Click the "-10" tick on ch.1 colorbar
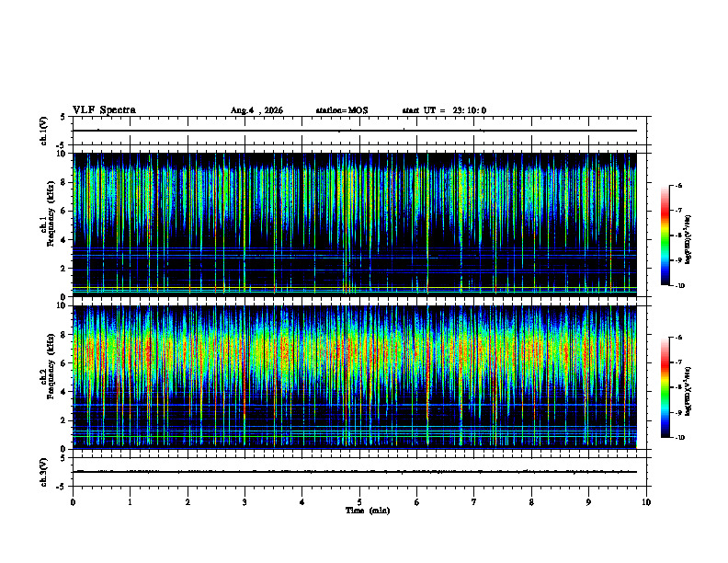Image resolution: width=728 pixels, height=563 pixels. point(679,286)
